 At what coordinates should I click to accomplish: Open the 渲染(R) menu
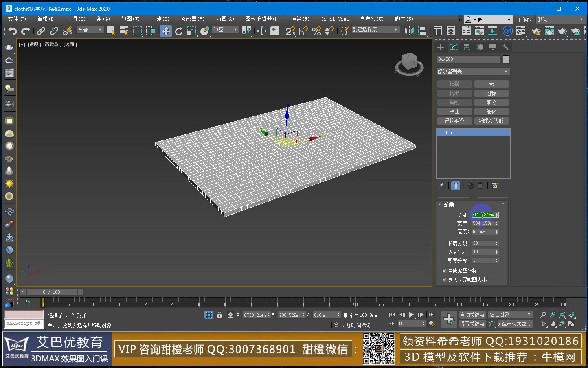[300, 19]
